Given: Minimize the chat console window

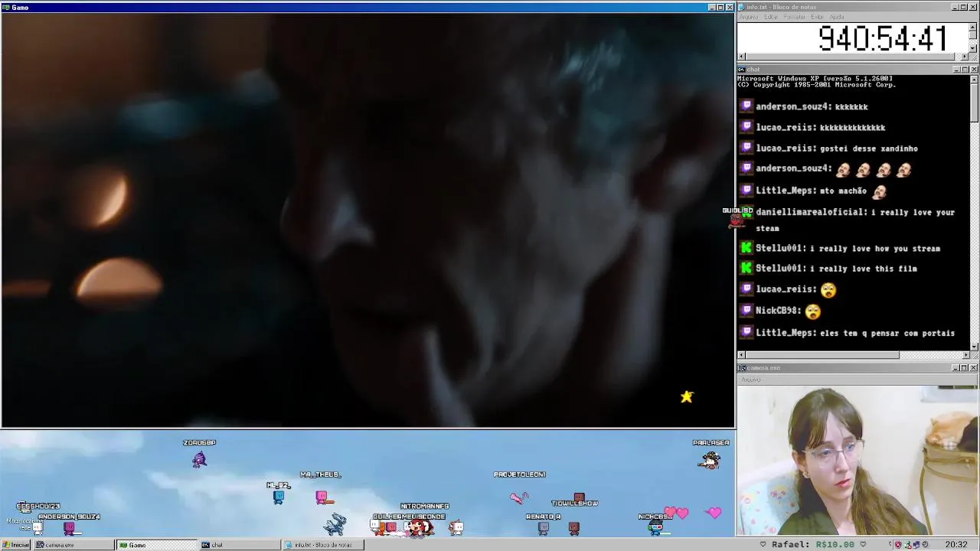Looking at the screenshot, I should point(956,70).
